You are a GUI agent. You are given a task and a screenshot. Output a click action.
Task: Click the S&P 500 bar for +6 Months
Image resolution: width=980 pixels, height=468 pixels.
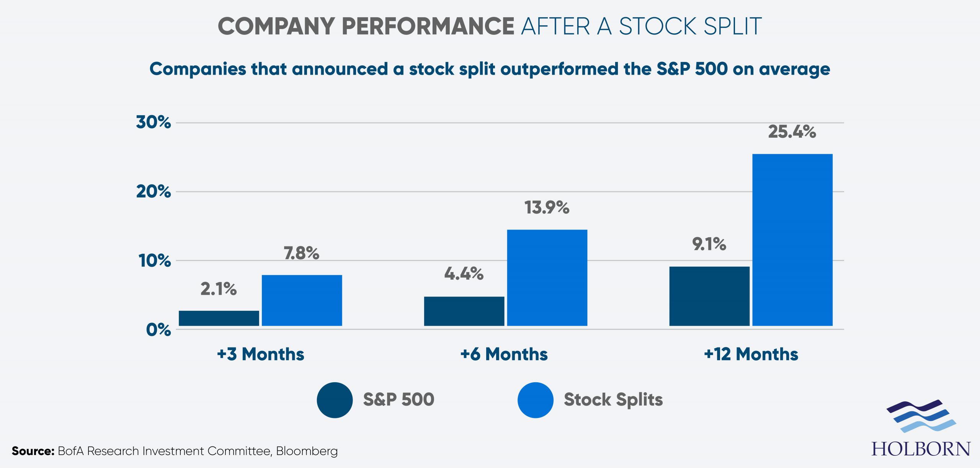(464, 311)
